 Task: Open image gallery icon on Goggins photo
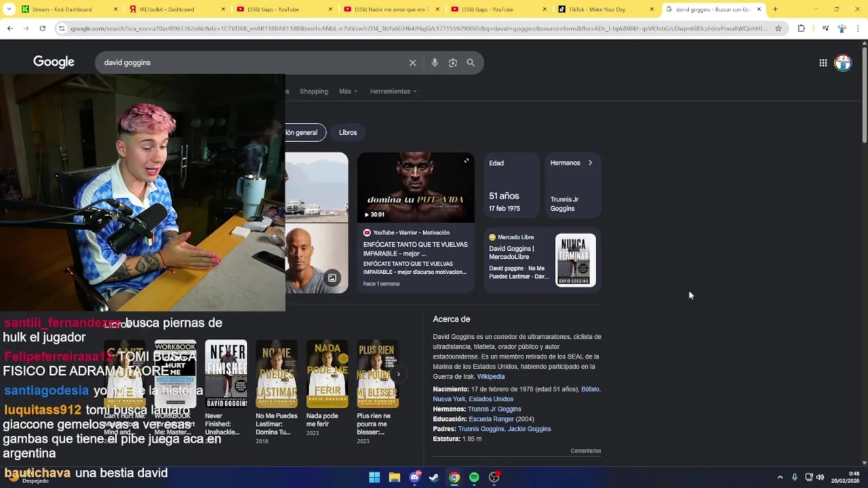(x=332, y=278)
